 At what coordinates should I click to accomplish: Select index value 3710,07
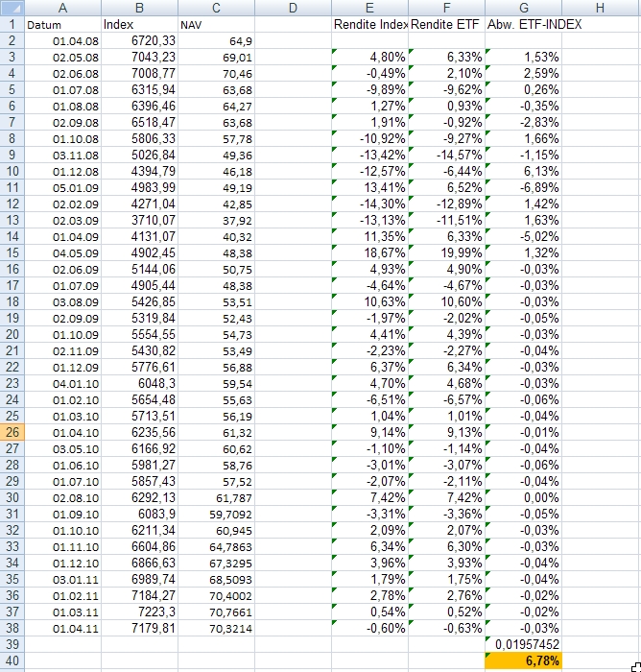(140, 220)
